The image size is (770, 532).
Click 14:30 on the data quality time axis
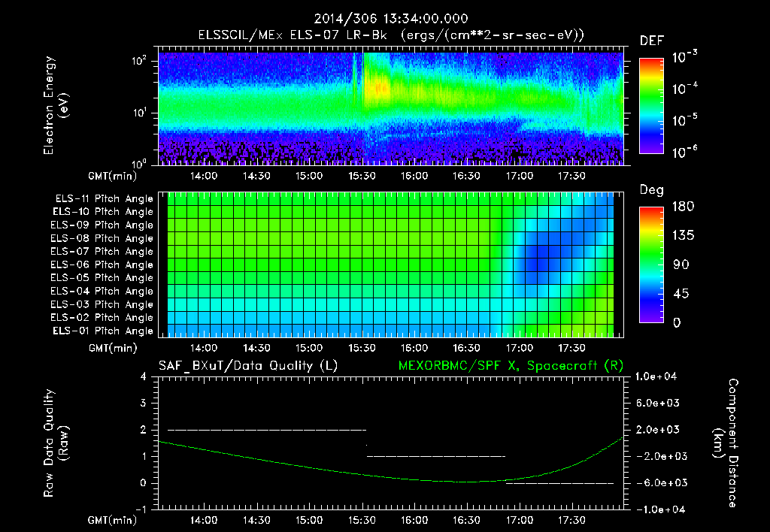257,520
